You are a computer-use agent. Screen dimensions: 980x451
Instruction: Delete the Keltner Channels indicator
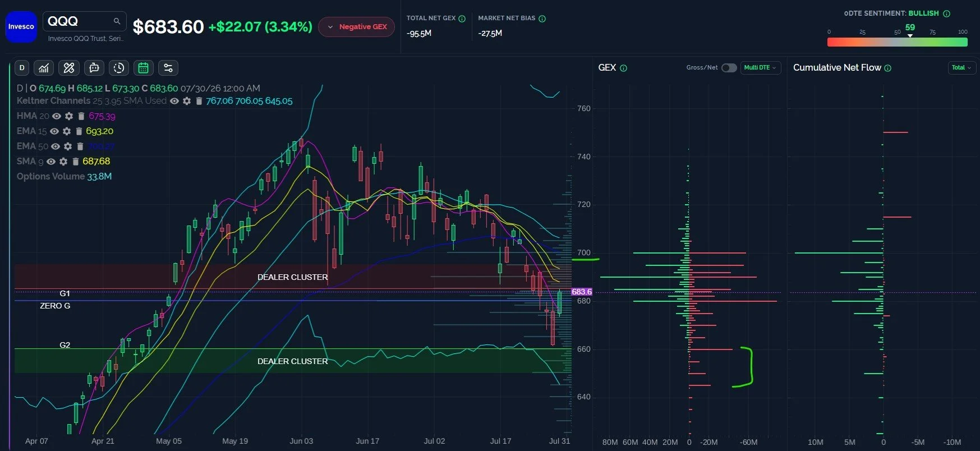coord(199,101)
